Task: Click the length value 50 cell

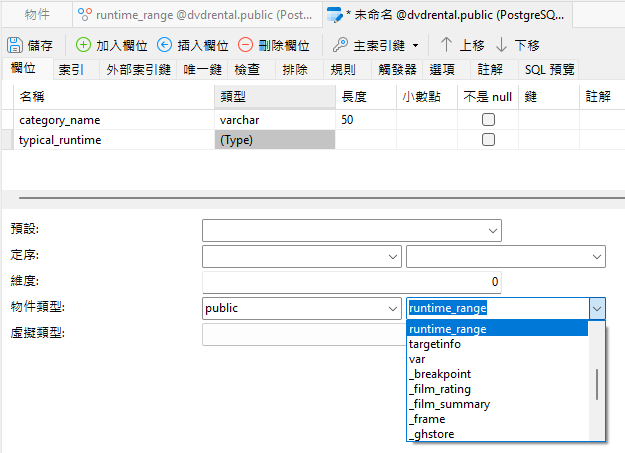Action: [366, 120]
